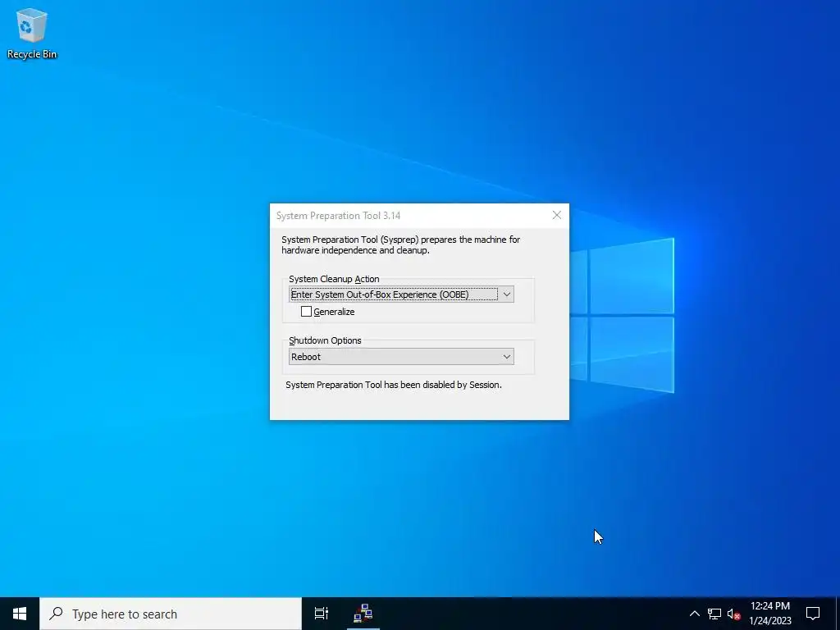Screen dimensions: 840x630
Task: Select the Sysprep taskbar app icon
Action: (x=363, y=614)
